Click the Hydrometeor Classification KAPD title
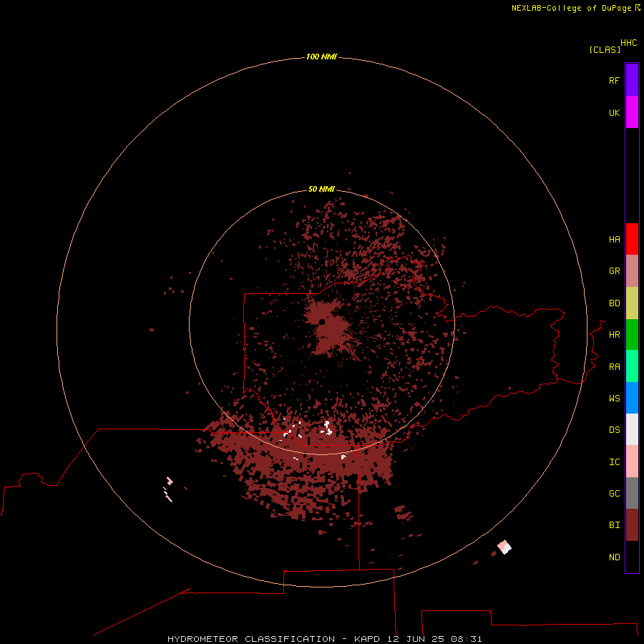Viewport: 644px width, 644px height. pos(324,639)
